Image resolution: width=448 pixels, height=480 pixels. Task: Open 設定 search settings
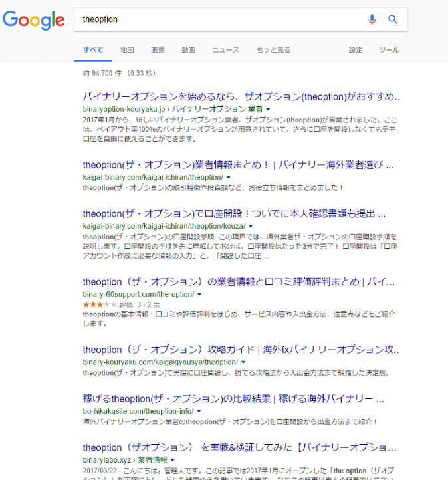(x=356, y=50)
